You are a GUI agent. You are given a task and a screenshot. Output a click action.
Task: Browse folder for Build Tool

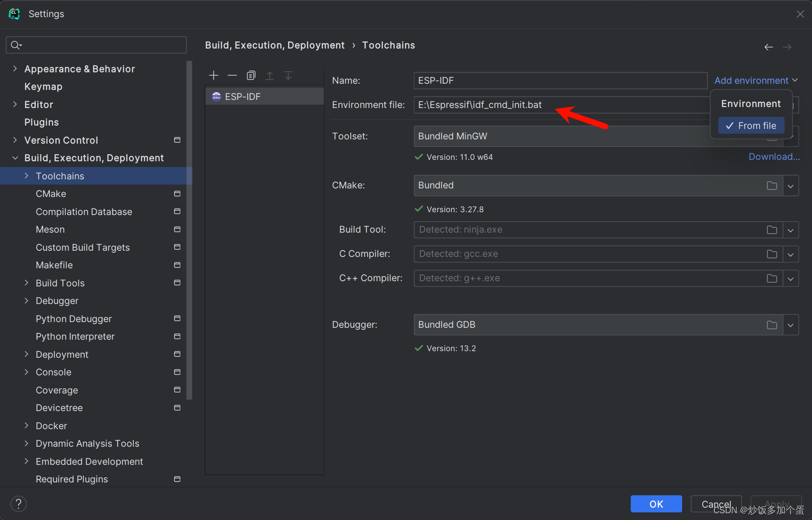tap(772, 230)
